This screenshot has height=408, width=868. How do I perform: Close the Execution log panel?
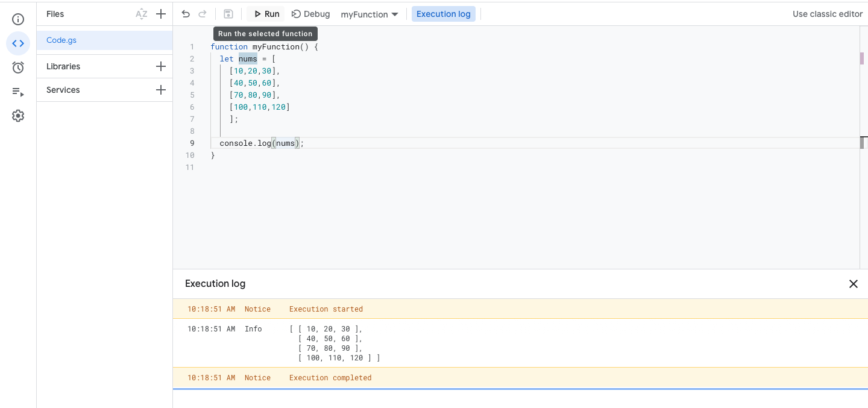(x=853, y=284)
